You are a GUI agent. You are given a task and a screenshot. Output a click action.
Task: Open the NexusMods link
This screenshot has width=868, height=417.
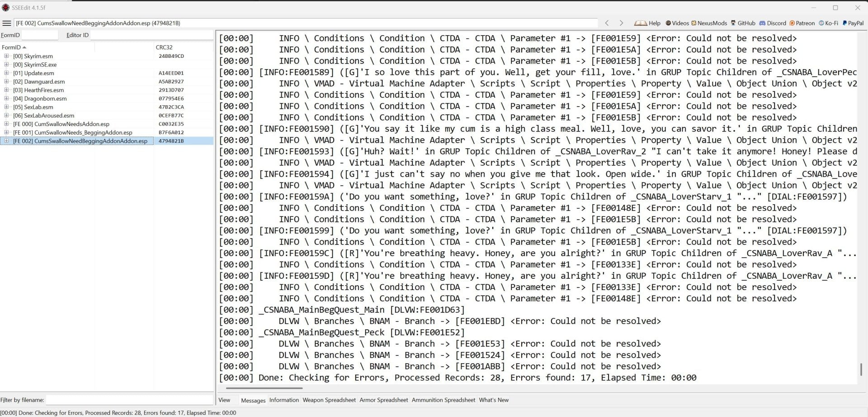pos(709,23)
